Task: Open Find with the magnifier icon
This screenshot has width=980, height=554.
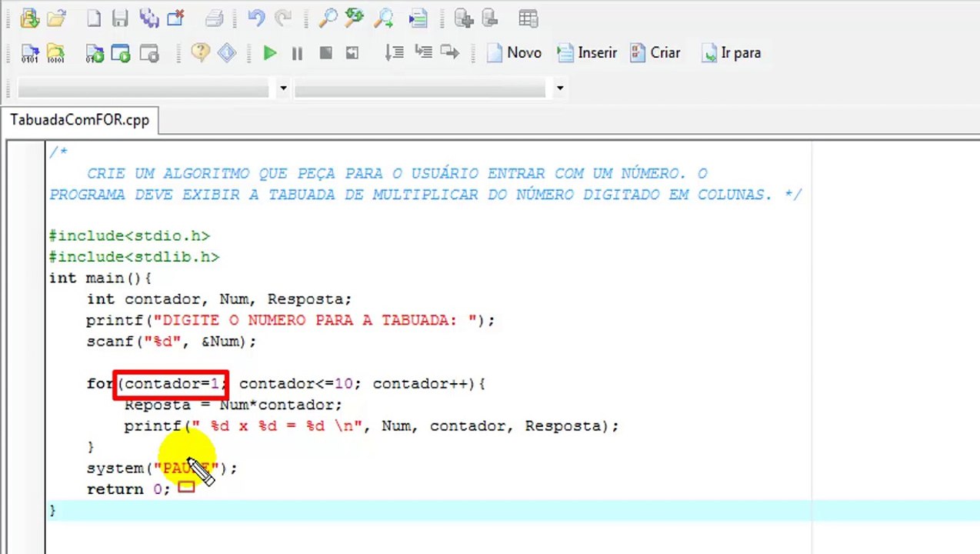Action: coord(328,18)
